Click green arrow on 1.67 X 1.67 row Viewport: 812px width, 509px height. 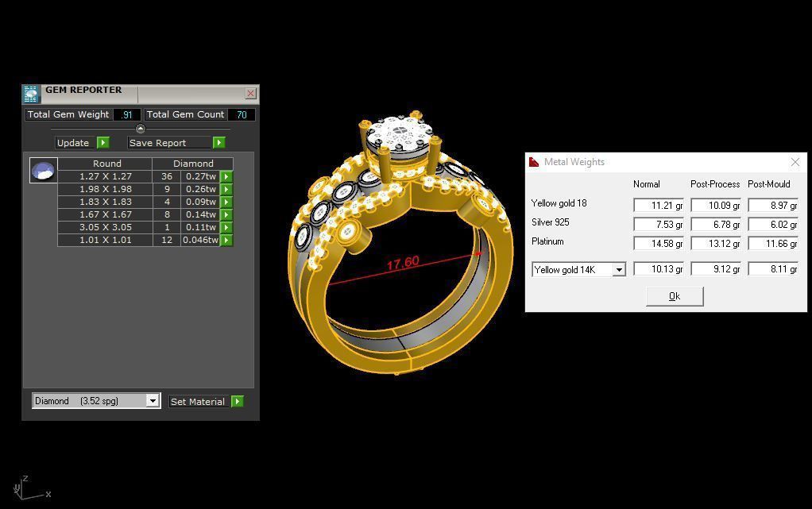pos(226,214)
